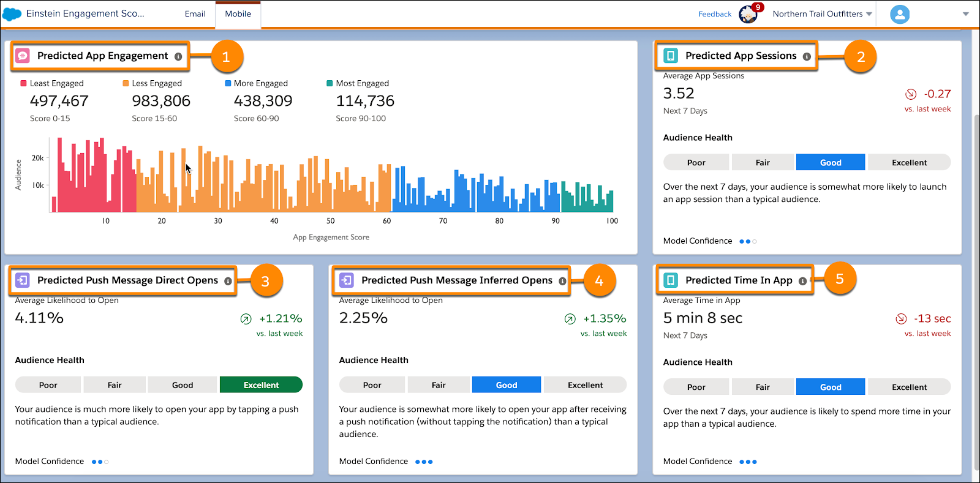The width and height of the screenshot is (980, 483).
Task: Click the average app sessions value 3.52
Action: (679, 94)
